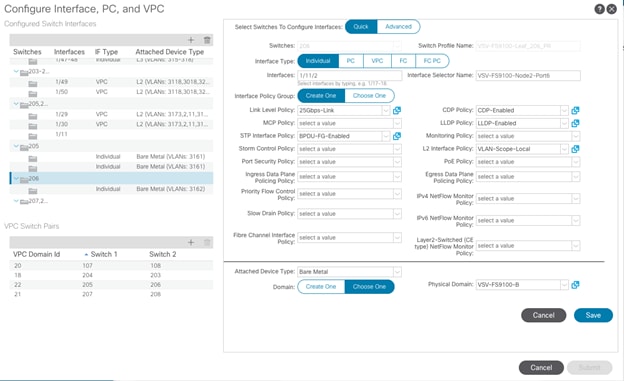
Task: Add a configured switch interface with plus icon
Action: click(191, 40)
